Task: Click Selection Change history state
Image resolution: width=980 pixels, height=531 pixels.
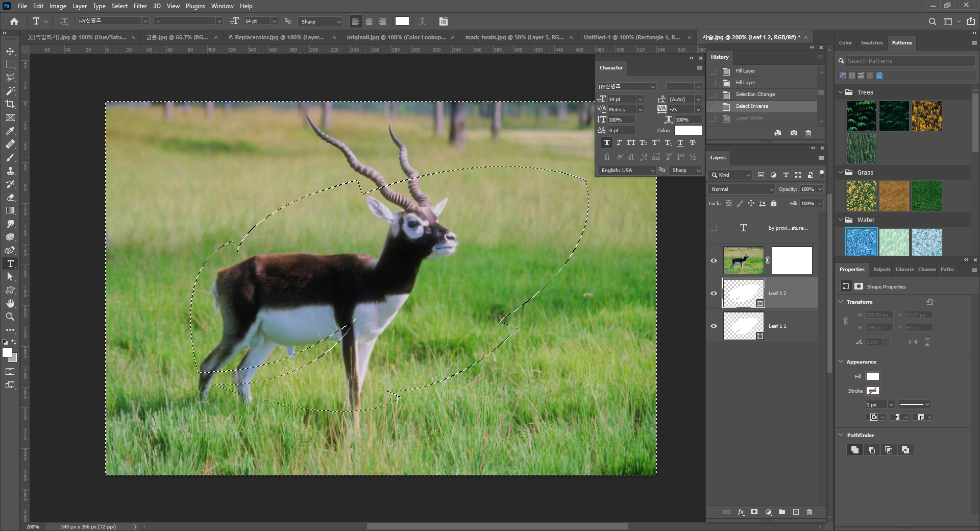Action: [x=755, y=94]
